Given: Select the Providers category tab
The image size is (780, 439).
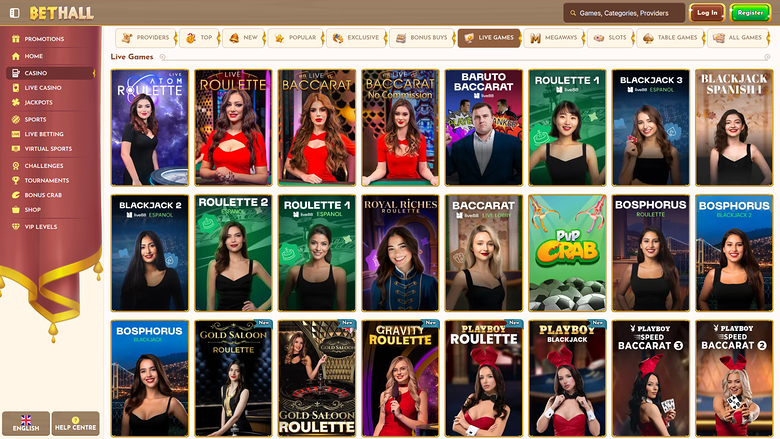Looking at the screenshot, I should click(146, 38).
